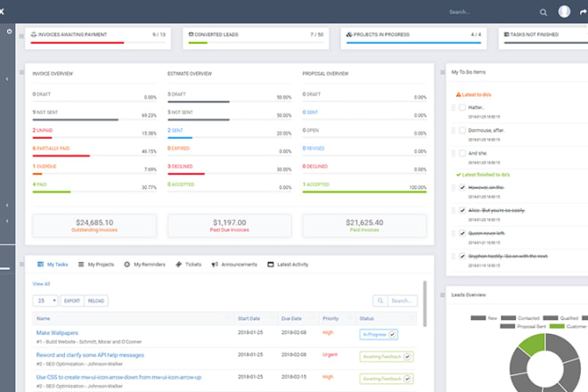588x392 pixels.
Task: Click the Invoices Awaiting Payment red progress bar
Action: 78,43
